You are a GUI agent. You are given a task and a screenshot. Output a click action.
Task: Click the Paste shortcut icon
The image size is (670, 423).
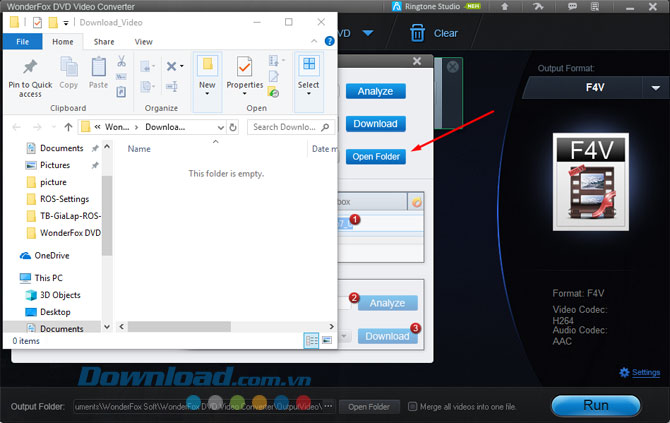click(121, 92)
